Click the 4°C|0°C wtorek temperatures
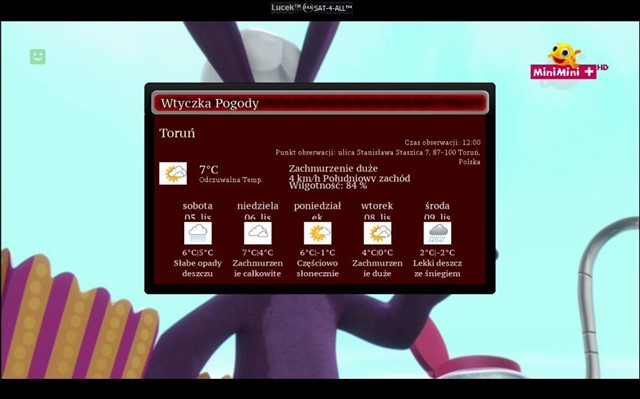This screenshot has width=640, height=399. pos(377,253)
